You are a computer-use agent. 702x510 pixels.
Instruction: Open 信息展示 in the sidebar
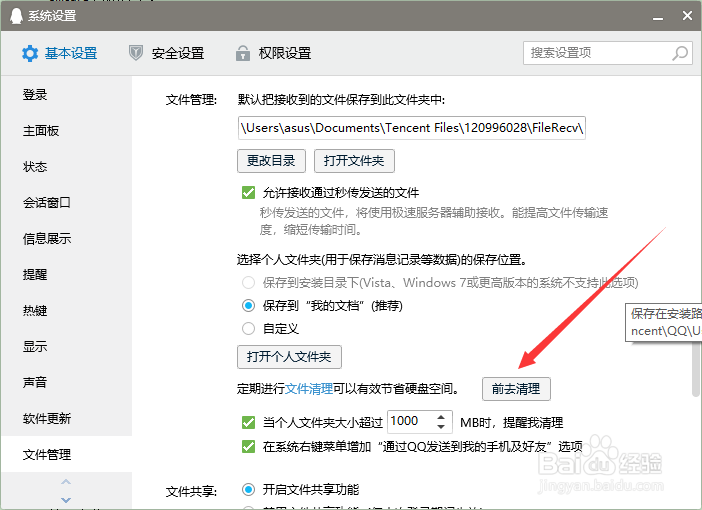click(66, 239)
